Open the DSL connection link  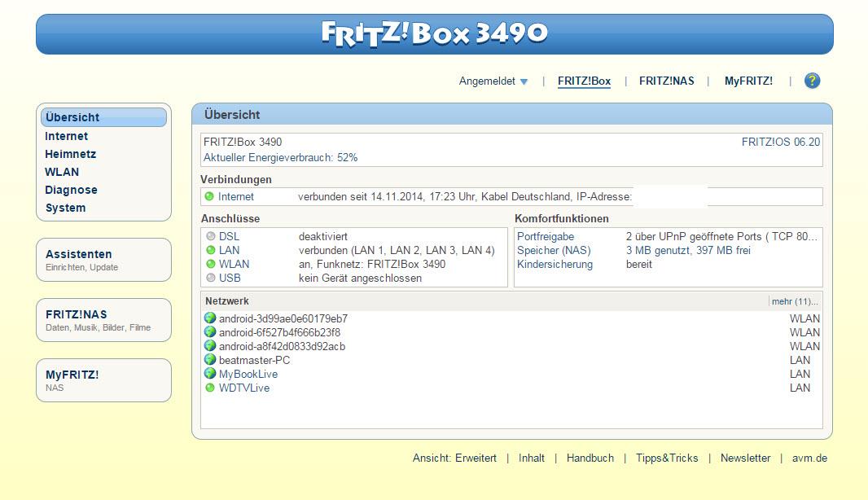pos(229,236)
